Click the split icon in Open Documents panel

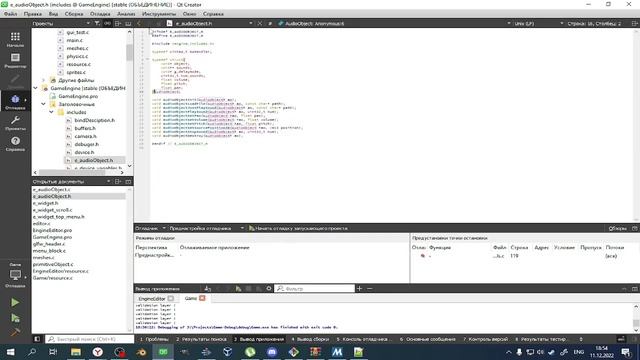[x=118, y=181]
